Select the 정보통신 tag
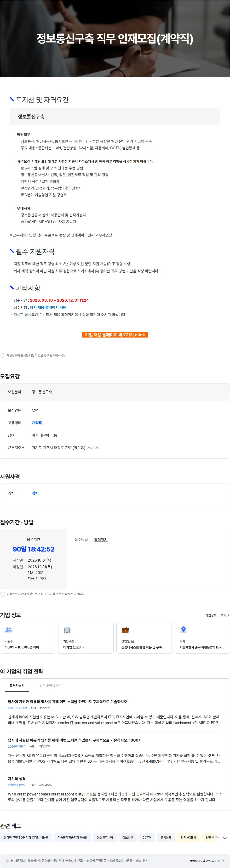The width and height of the screenshot is (230, 868). (x=127, y=837)
